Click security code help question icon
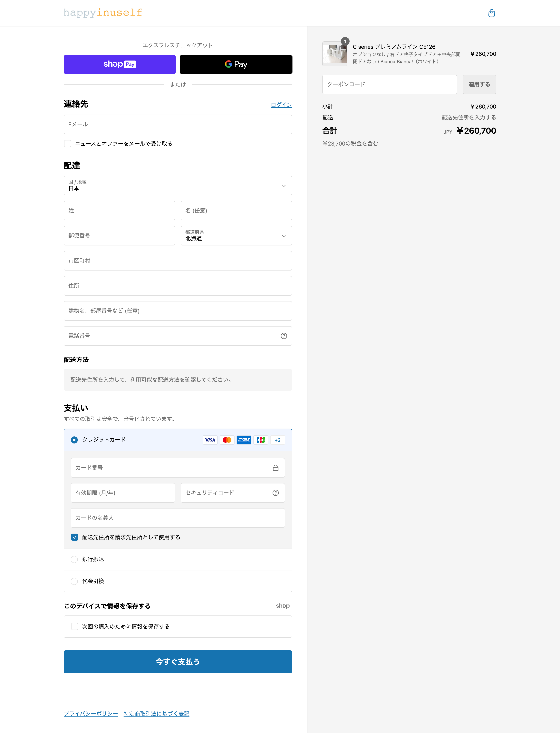This screenshot has width=560, height=733. coord(275,493)
